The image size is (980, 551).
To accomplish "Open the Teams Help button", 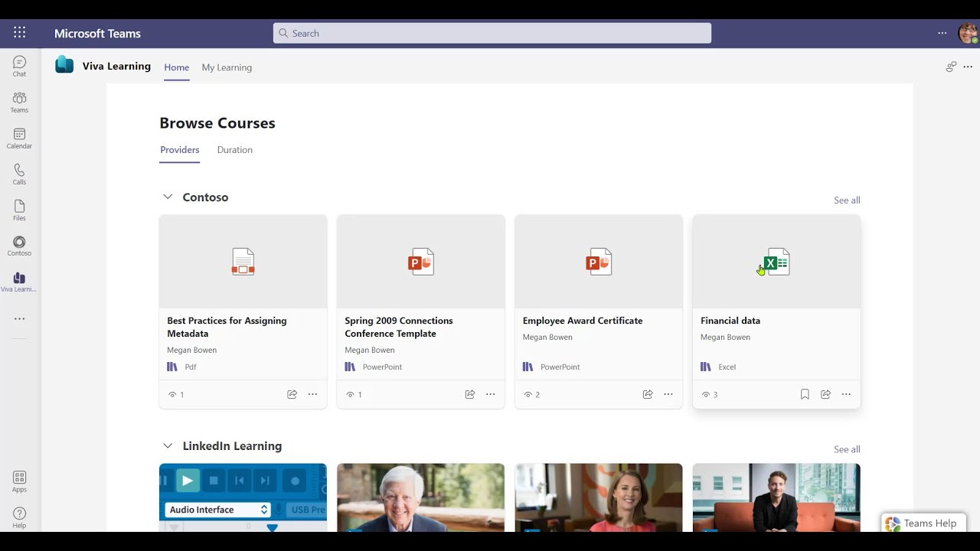I will 922,523.
